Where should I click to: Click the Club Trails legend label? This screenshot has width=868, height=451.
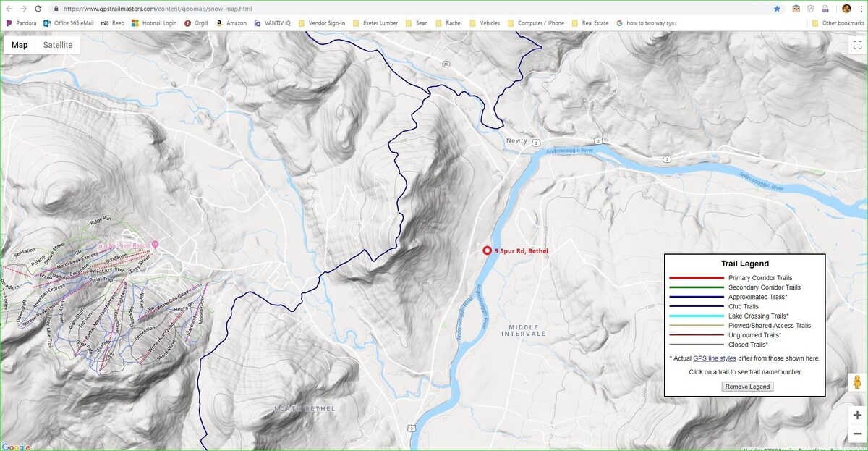tap(745, 306)
